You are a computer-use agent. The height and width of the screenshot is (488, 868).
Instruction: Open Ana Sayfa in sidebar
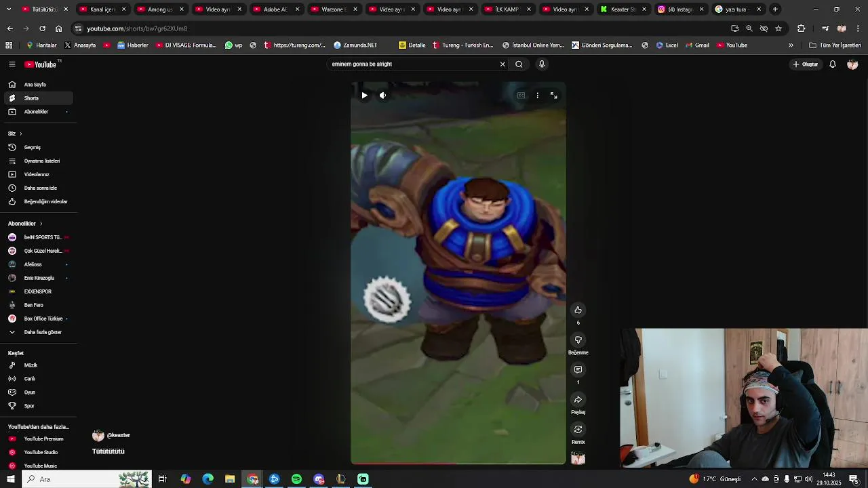[38, 85]
